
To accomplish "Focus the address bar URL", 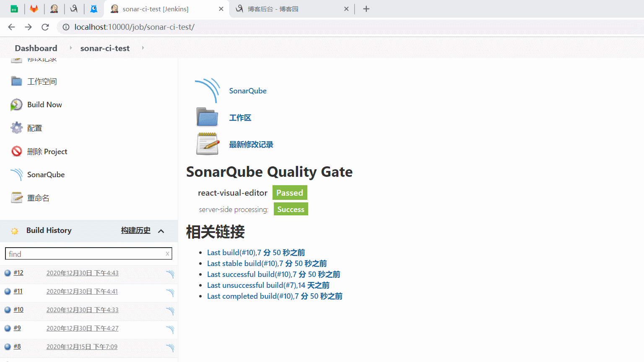I will (x=135, y=27).
